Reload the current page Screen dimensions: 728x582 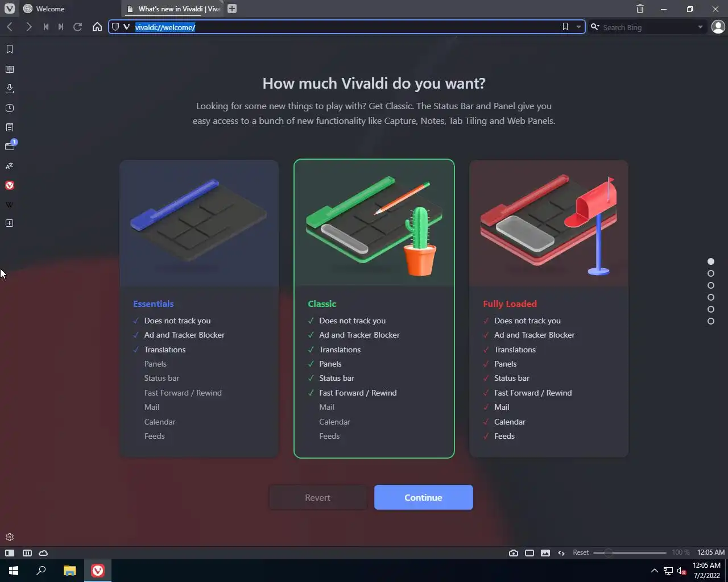(x=78, y=27)
